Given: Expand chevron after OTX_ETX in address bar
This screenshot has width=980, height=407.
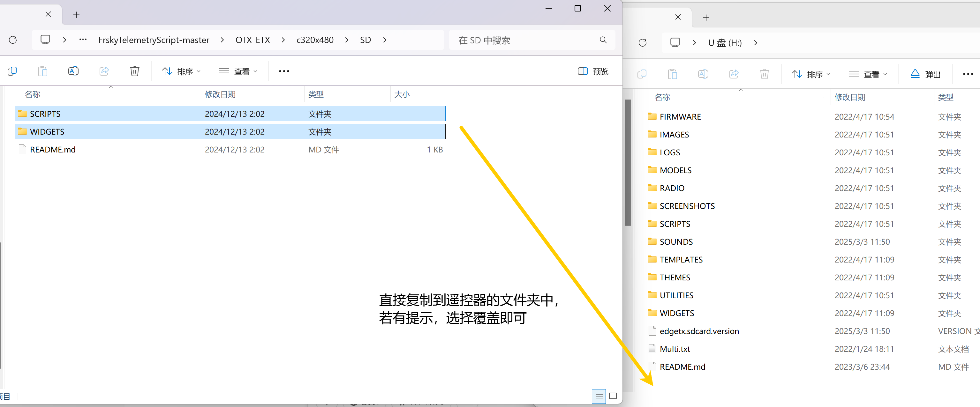Looking at the screenshot, I should [283, 40].
